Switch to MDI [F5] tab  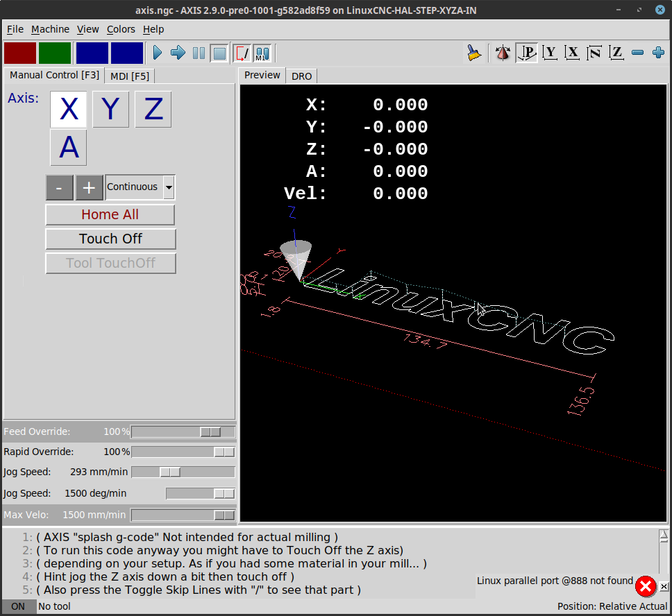tap(130, 76)
